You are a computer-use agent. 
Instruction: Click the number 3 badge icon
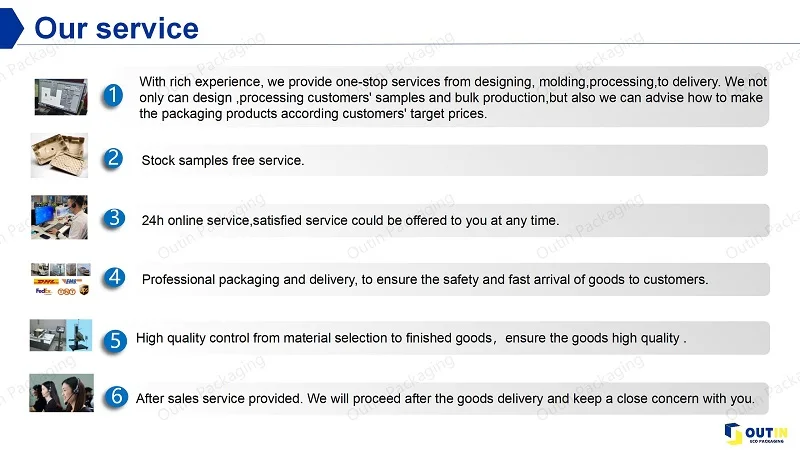tap(115, 218)
